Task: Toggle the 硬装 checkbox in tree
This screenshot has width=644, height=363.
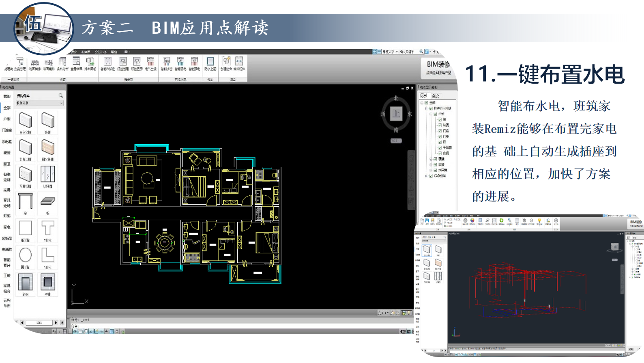Action: pyautogui.click(x=436, y=159)
